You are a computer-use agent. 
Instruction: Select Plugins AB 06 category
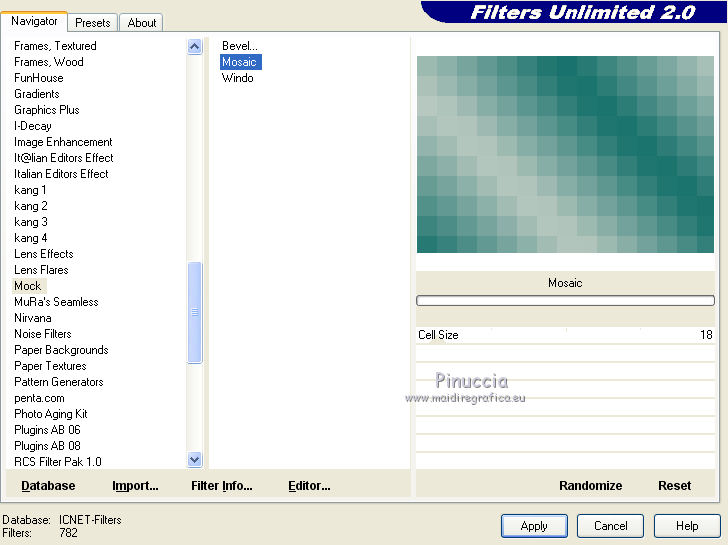pyautogui.click(x=47, y=430)
